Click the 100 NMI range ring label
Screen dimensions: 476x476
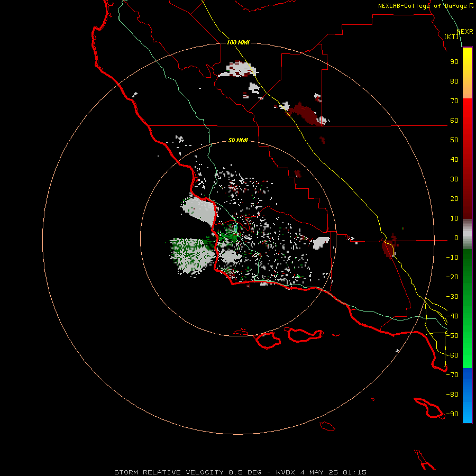click(238, 42)
